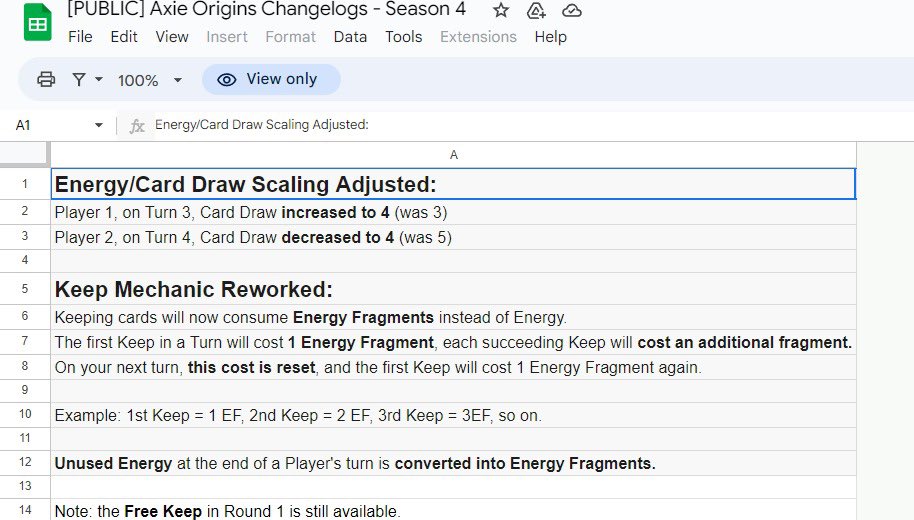Open the filter views icon

[79, 79]
